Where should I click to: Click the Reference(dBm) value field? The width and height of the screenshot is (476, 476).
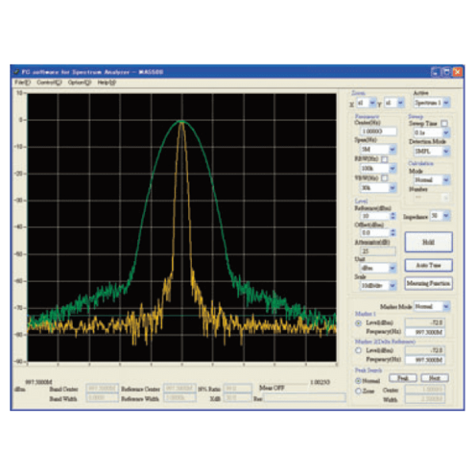click(x=375, y=216)
